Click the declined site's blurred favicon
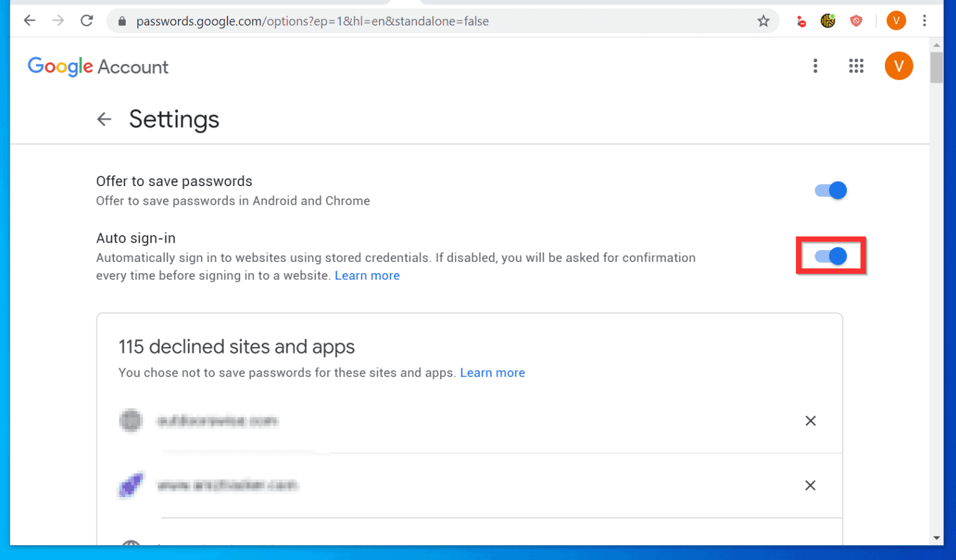The height and width of the screenshot is (560, 956). [131, 421]
